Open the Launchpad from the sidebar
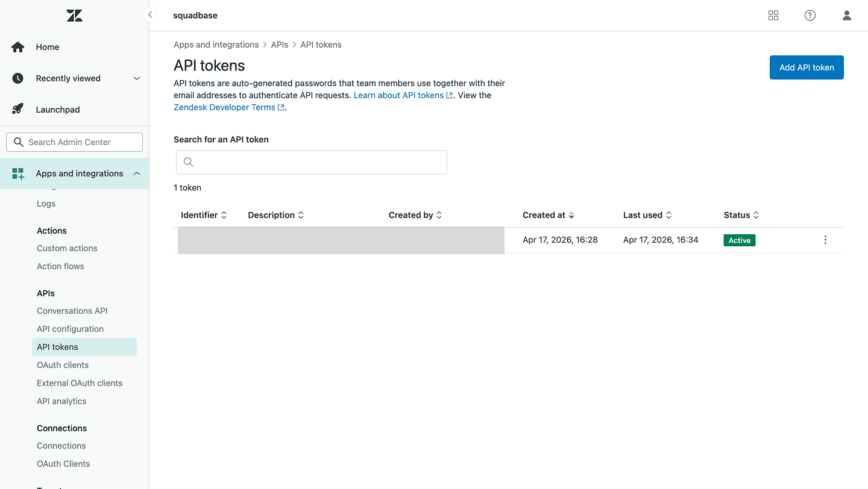The height and width of the screenshot is (489, 868). coord(57,109)
